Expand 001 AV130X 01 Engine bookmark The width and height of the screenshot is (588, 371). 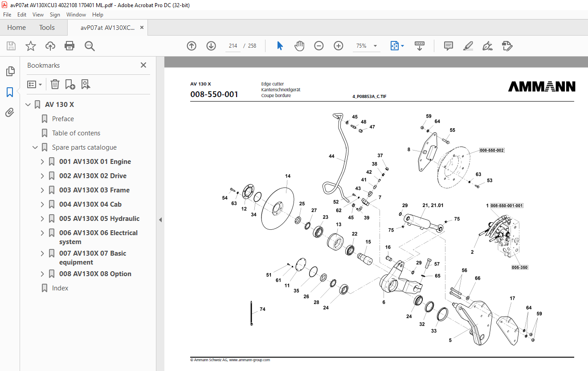coord(42,162)
